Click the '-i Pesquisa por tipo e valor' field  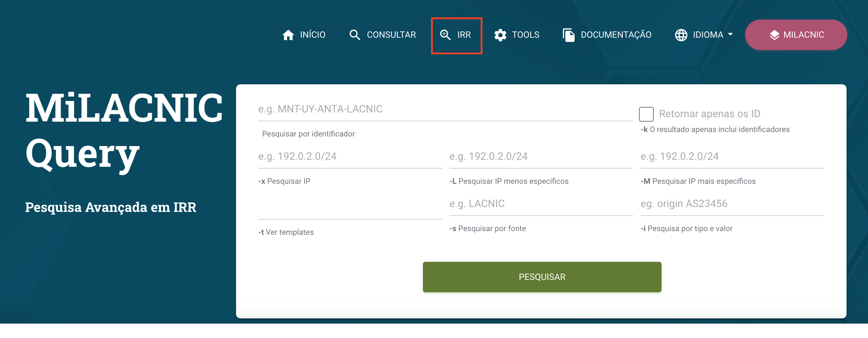[732, 204]
